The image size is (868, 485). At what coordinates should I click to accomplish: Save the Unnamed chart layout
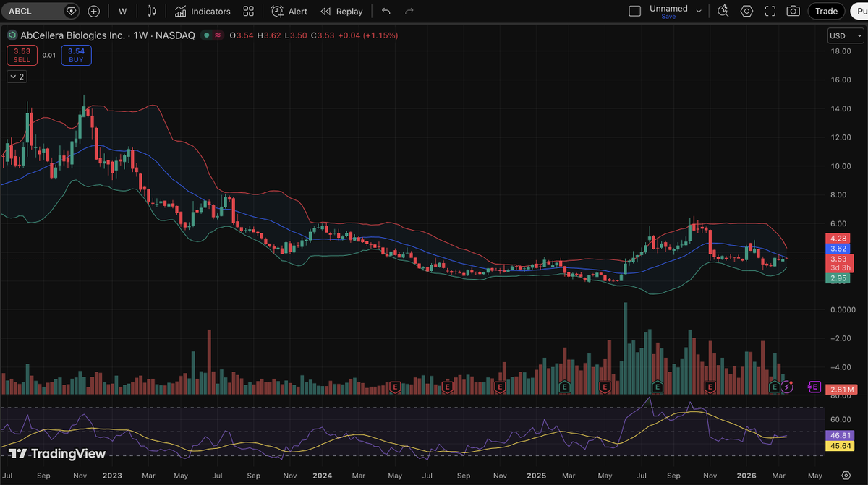click(x=668, y=17)
